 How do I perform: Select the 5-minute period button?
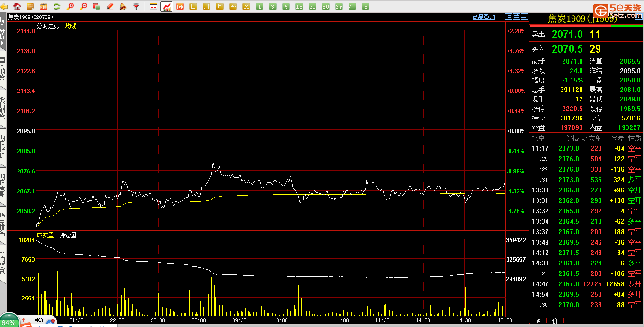click(x=286, y=7)
